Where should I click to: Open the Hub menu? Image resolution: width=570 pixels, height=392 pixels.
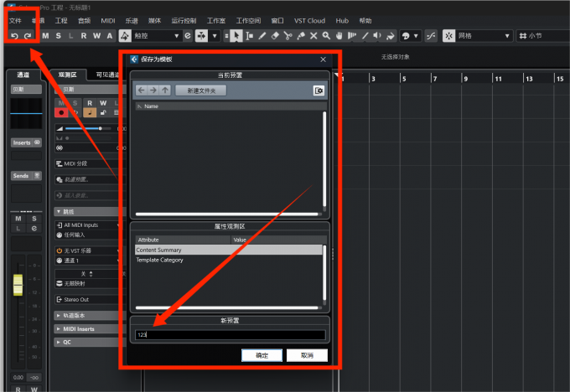click(x=342, y=21)
